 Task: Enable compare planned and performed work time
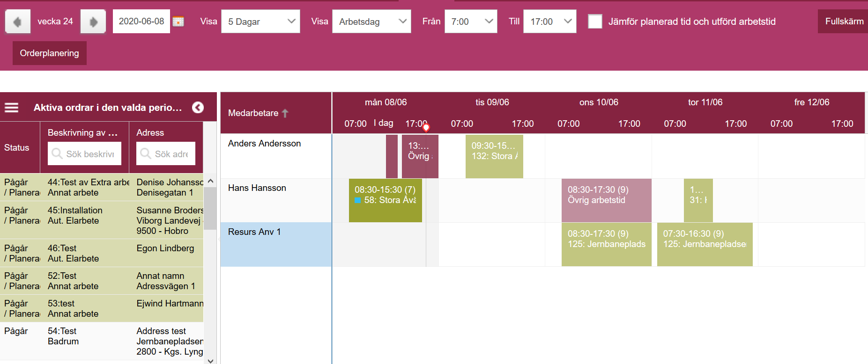[595, 22]
